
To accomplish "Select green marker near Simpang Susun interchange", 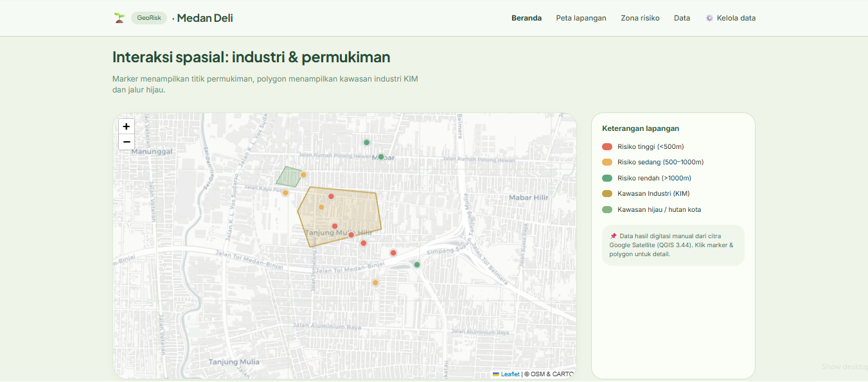I will [417, 265].
